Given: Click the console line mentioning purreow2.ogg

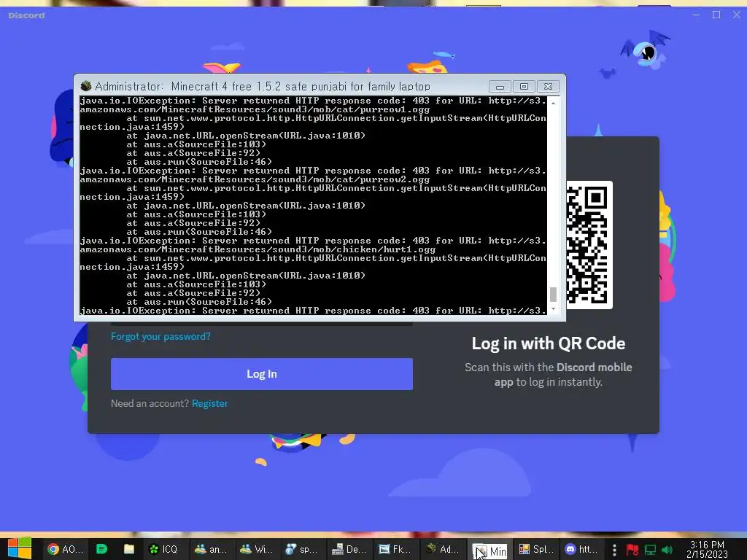Looking at the screenshot, I should coord(255,179).
